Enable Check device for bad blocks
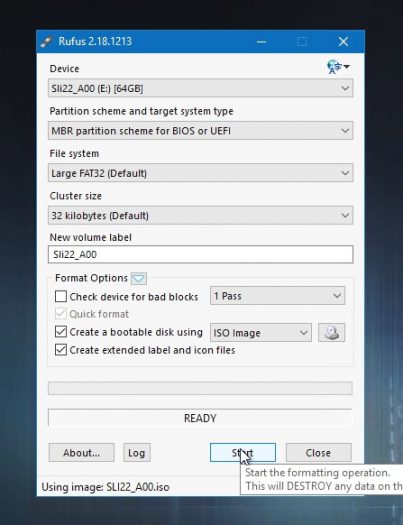This screenshot has height=525, width=403. [61, 296]
